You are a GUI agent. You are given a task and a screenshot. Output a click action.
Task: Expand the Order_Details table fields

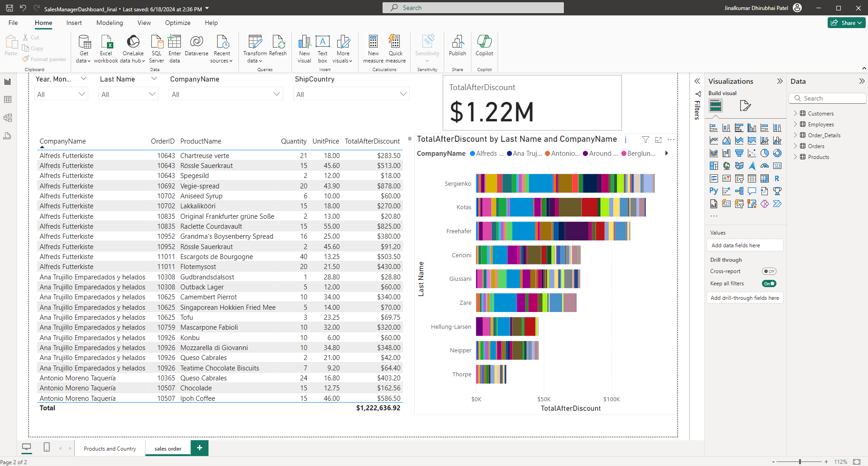point(795,135)
